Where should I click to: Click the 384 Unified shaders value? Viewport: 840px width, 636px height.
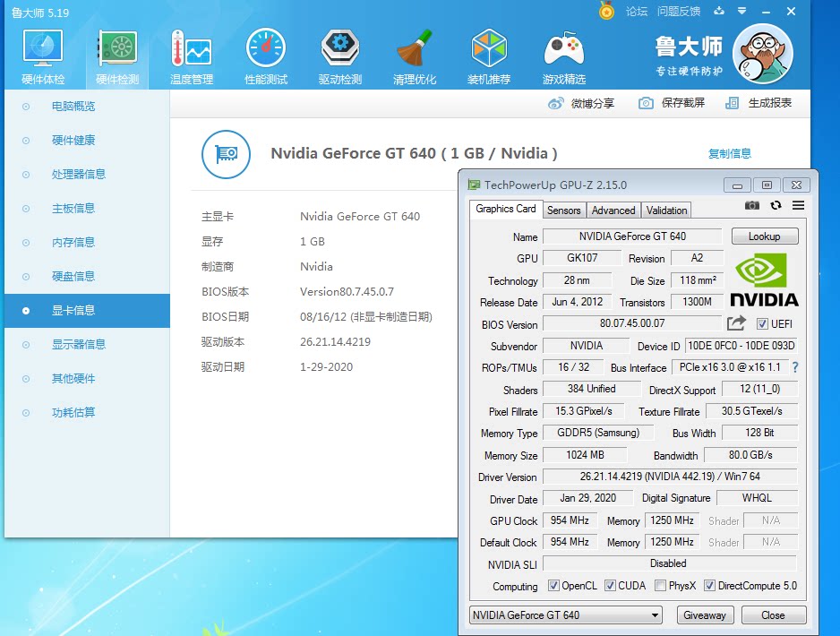pyautogui.click(x=591, y=389)
